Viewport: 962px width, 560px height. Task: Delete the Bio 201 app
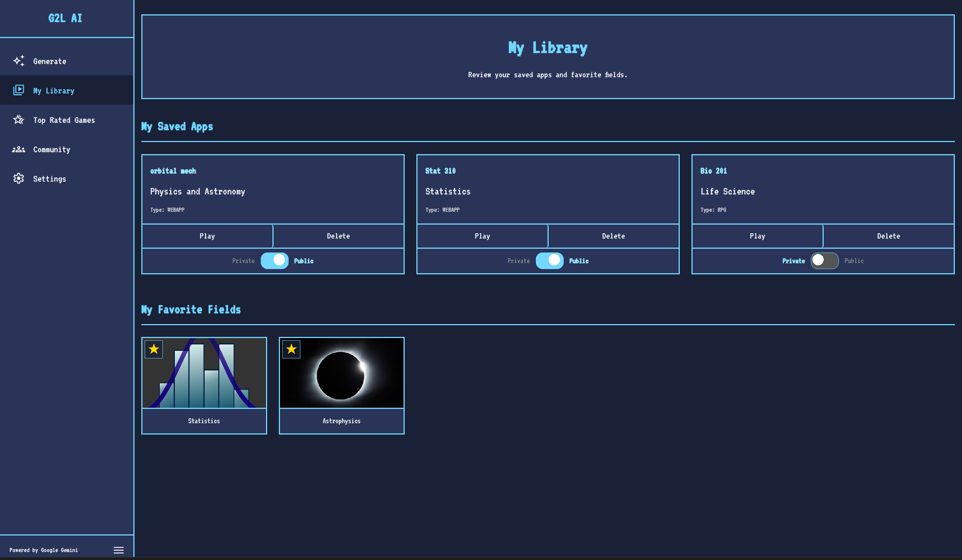tap(888, 236)
